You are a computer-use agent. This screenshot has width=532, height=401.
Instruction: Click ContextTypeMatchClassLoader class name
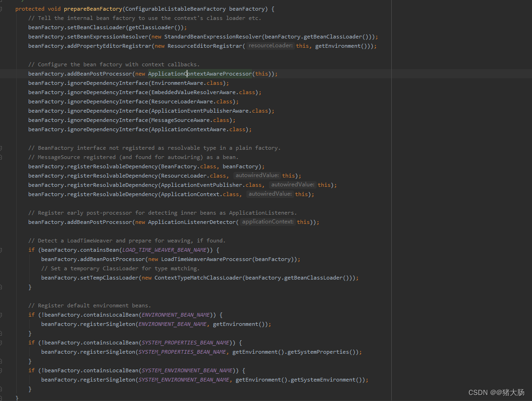(198, 278)
